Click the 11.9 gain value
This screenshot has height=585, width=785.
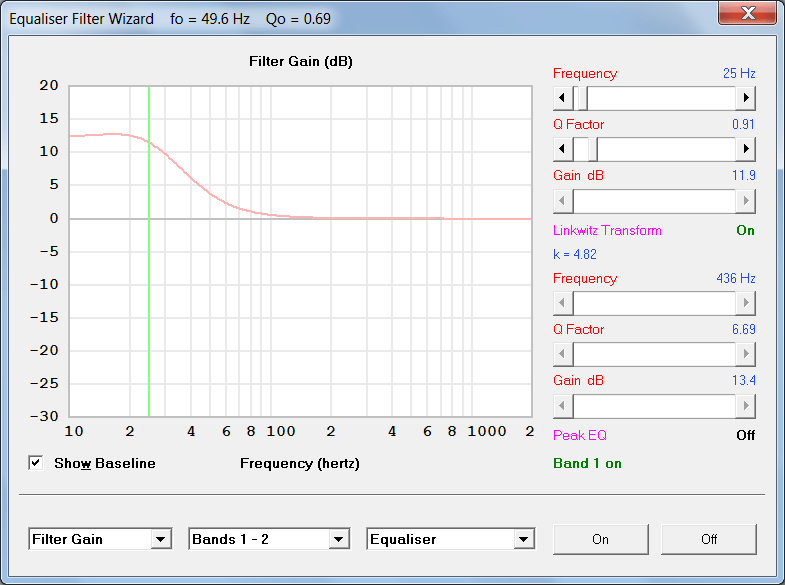(x=743, y=175)
